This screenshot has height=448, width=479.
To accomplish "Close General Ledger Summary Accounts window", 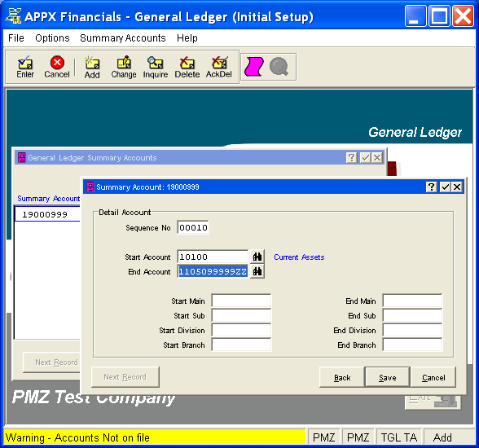I will point(377,157).
